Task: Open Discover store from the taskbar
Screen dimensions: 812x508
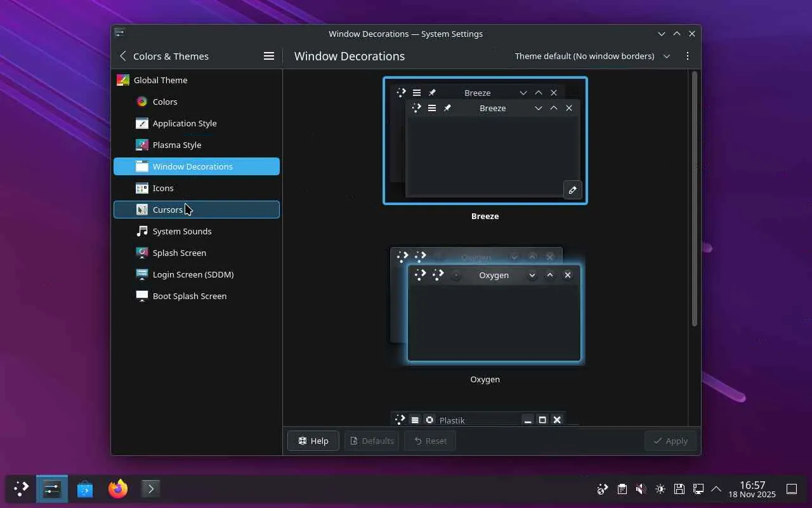Action: pos(85,488)
